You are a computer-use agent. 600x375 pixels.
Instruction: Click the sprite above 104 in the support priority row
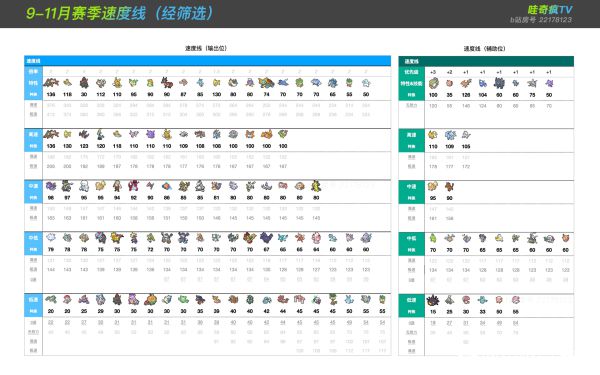[x=483, y=83]
